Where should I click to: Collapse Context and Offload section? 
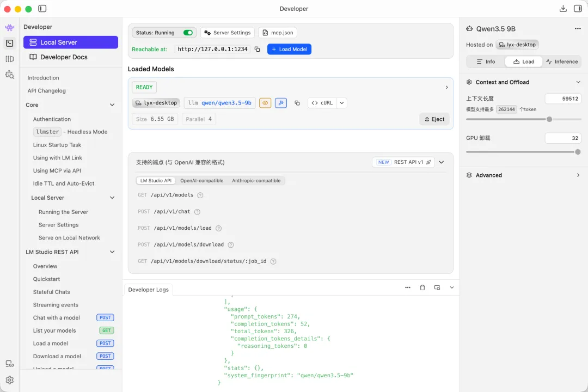pyautogui.click(x=578, y=82)
